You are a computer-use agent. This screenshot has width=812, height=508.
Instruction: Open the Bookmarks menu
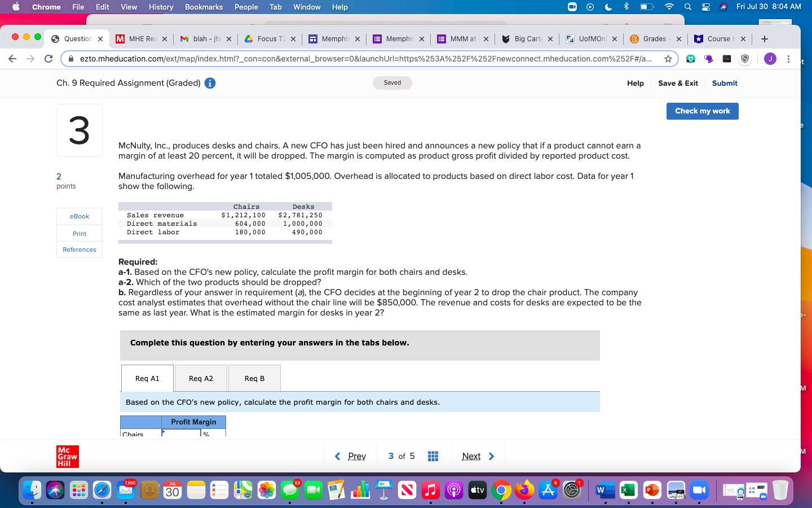click(x=204, y=7)
